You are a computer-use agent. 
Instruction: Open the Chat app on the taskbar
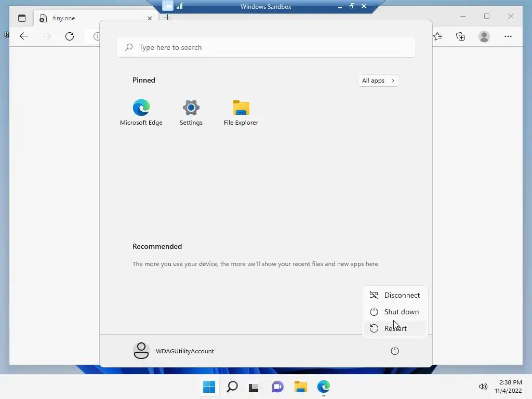[277, 387]
